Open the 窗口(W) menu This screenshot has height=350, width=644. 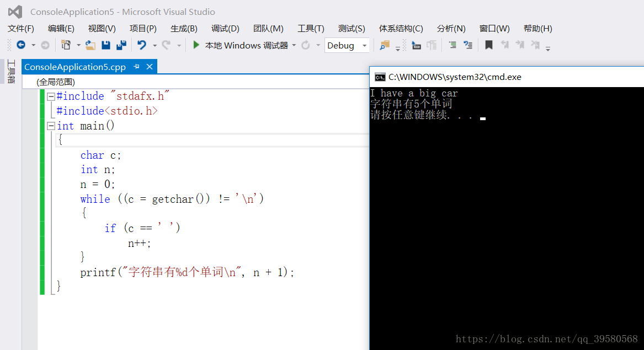[494, 28]
